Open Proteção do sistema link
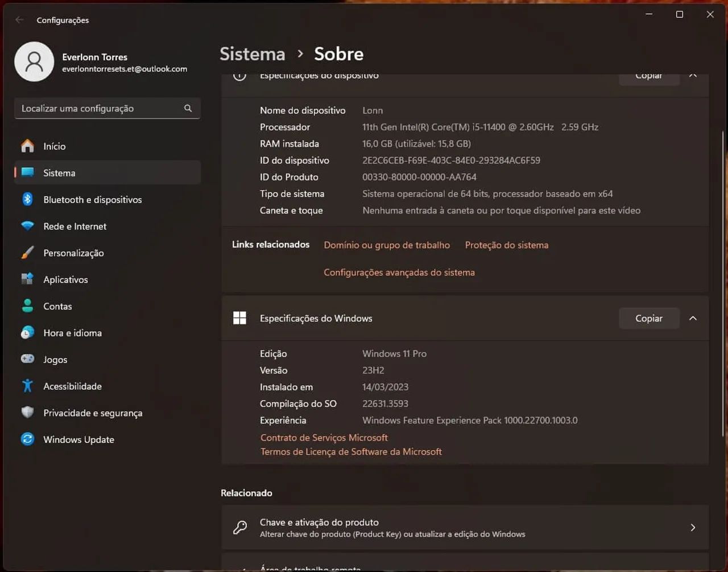 point(507,245)
